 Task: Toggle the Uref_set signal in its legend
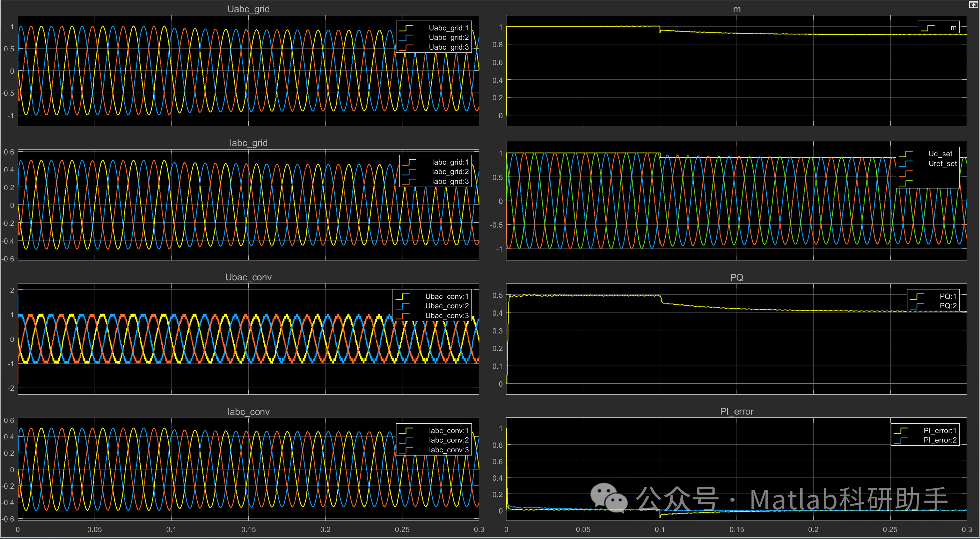point(943,164)
